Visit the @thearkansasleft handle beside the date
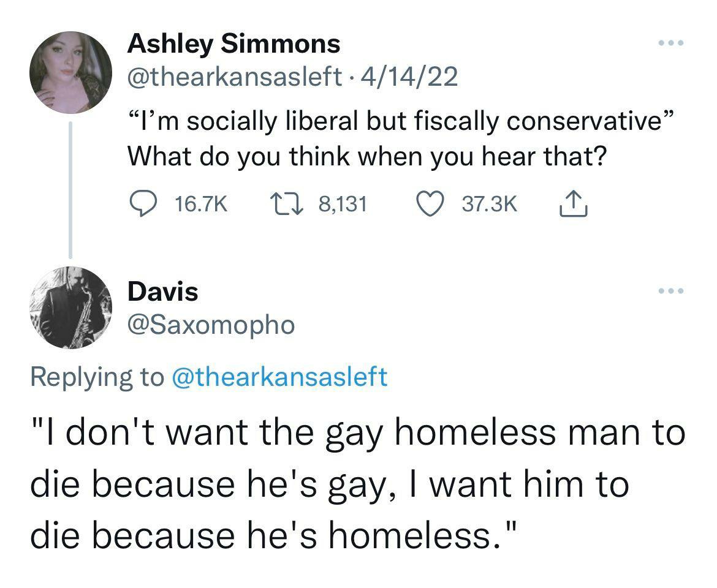This screenshot has height=588, width=717. 235,77
